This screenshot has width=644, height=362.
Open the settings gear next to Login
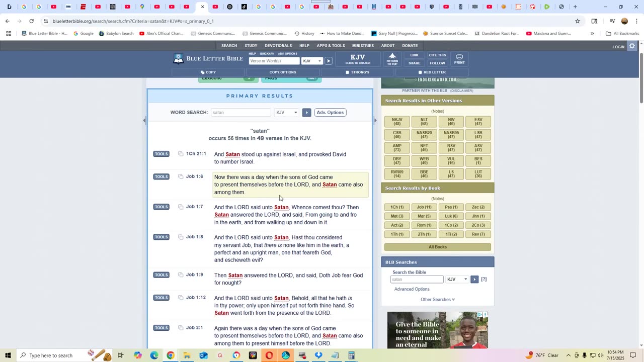pyautogui.click(x=632, y=46)
